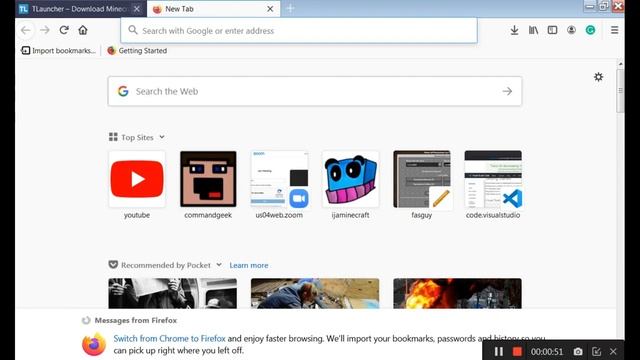Close the New Tab tab
Viewport: 640px width, 360px height.
(270, 9)
